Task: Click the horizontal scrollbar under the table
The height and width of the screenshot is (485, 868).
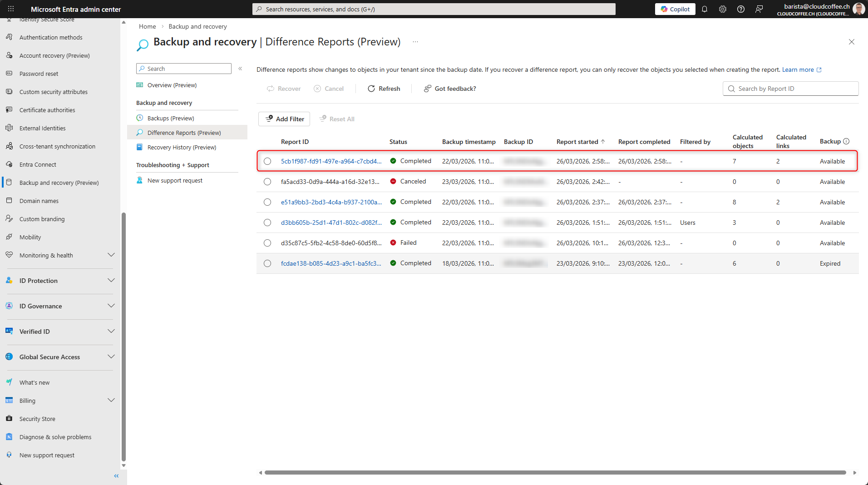Action: coord(555,472)
